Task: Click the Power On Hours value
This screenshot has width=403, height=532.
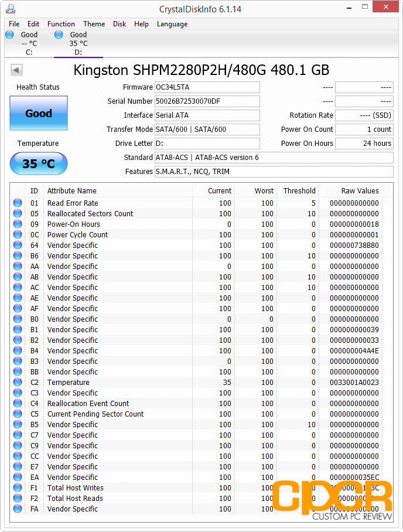Action: click(364, 144)
